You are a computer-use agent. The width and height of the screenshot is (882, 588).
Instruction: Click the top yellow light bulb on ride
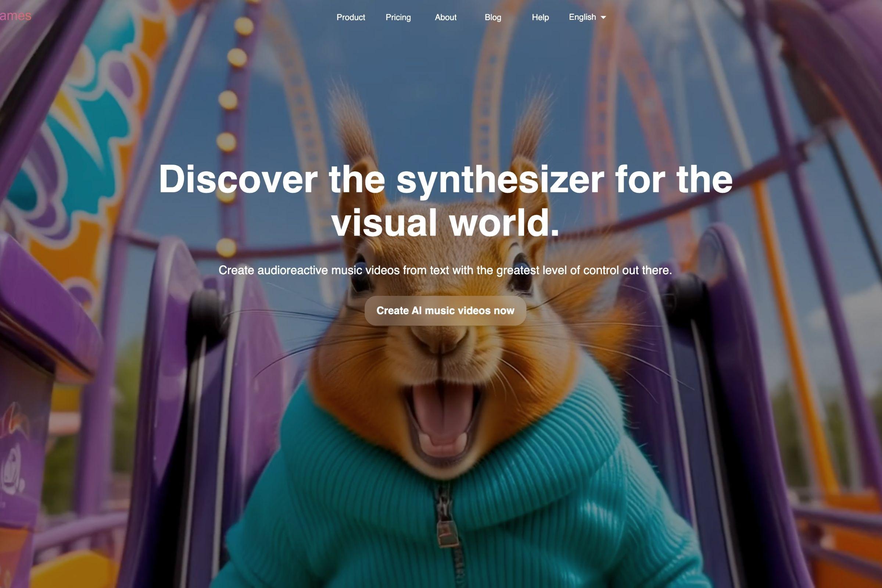click(x=244, y=26)
